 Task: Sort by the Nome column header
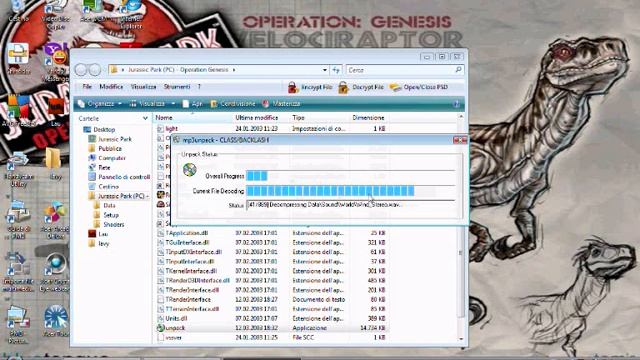pos(192,118)
